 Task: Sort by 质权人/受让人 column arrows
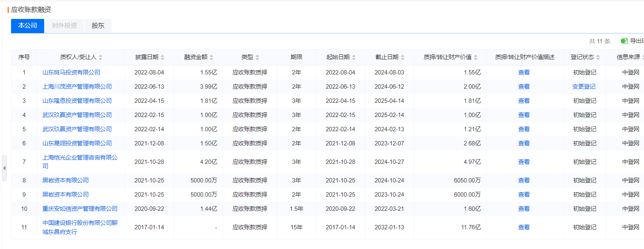pyautogui.click(x=101, y=58)
